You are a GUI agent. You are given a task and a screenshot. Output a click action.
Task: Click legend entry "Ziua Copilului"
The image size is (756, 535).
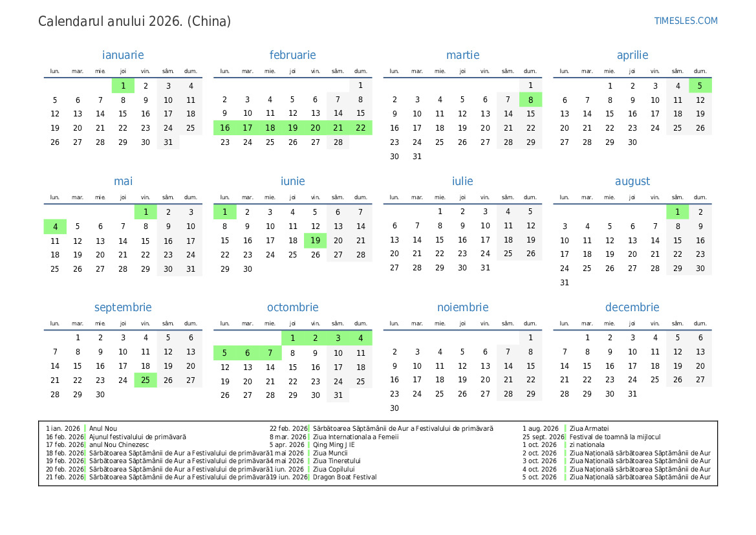(334, 469)
